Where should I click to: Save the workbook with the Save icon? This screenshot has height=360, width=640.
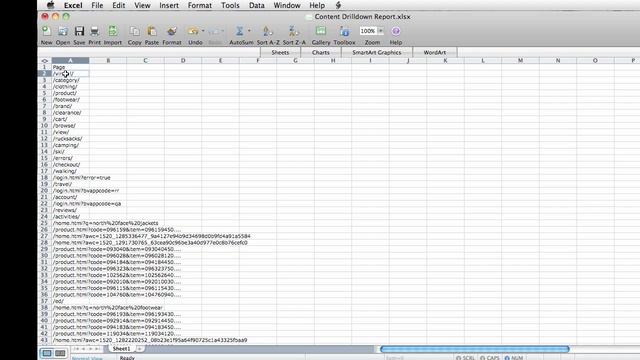tap(79, 31)
